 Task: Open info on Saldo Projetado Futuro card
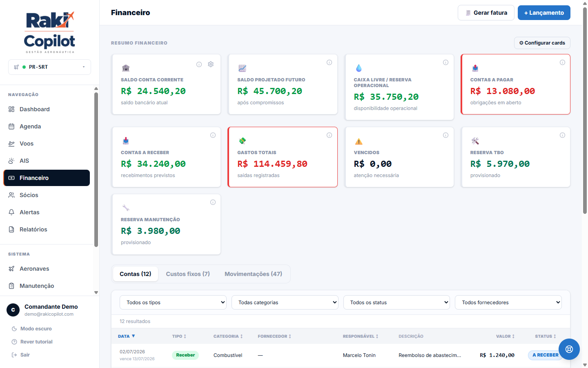pyautogui.click(x=329, y=63)
